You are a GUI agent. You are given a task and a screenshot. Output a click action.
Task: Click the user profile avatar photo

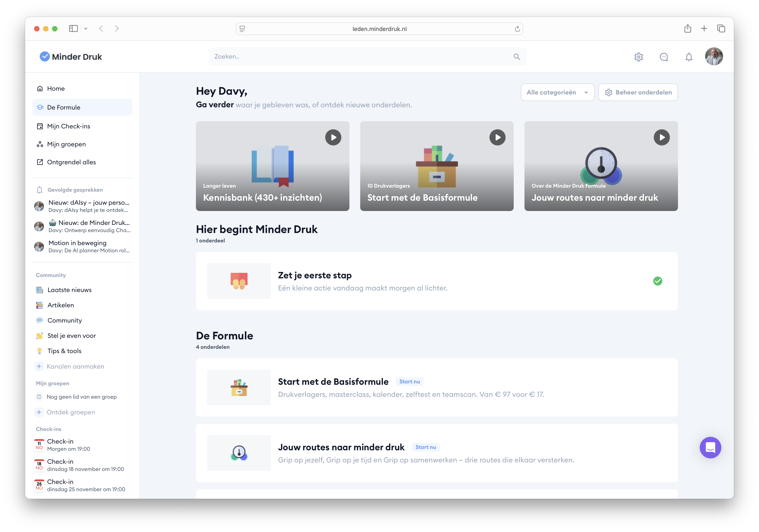pyautogui.click(x=714, y=57)
